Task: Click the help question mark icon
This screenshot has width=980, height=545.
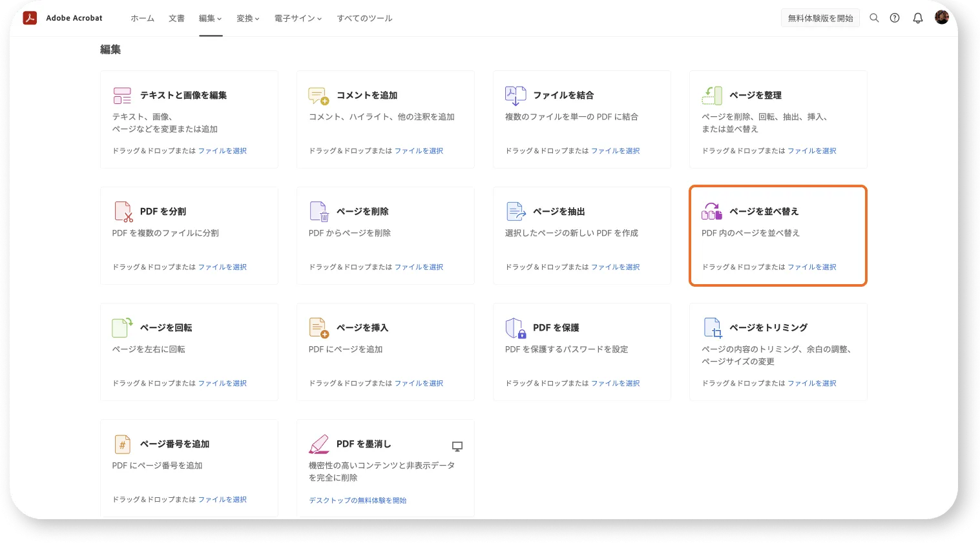Action: click(x=895, y=18)
